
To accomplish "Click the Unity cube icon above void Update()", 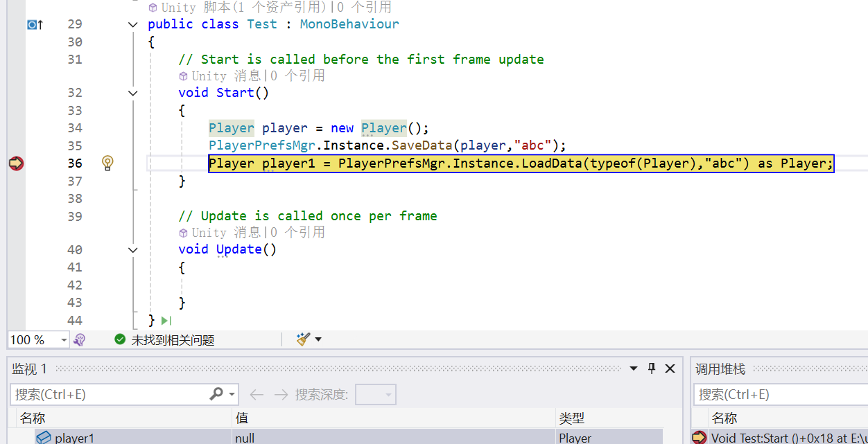I will coord(183,233).
